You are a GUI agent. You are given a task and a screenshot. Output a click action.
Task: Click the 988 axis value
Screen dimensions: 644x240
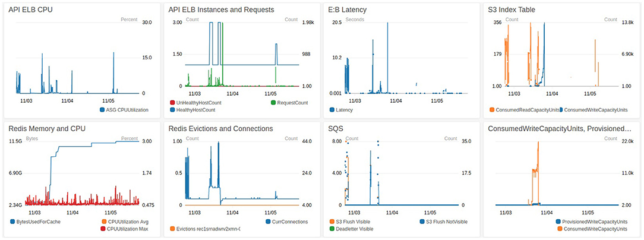(x=307, y=54)
